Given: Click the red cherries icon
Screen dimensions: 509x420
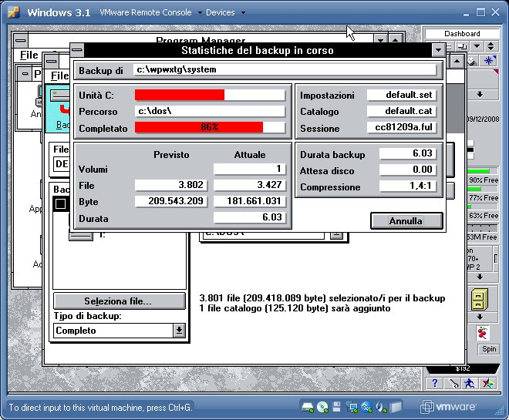Looking at the screenshot, I should click(483, 334).
